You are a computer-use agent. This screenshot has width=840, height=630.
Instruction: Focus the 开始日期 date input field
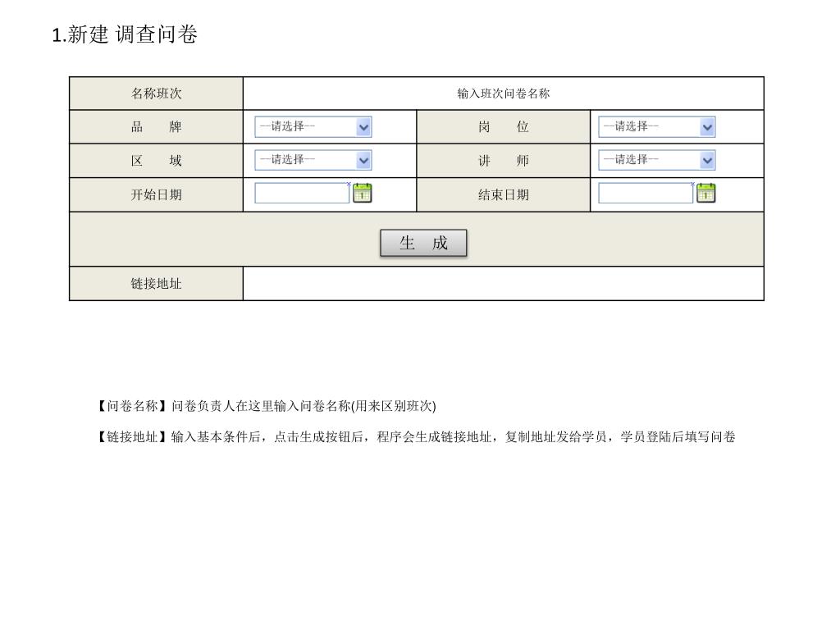point(302,193)
